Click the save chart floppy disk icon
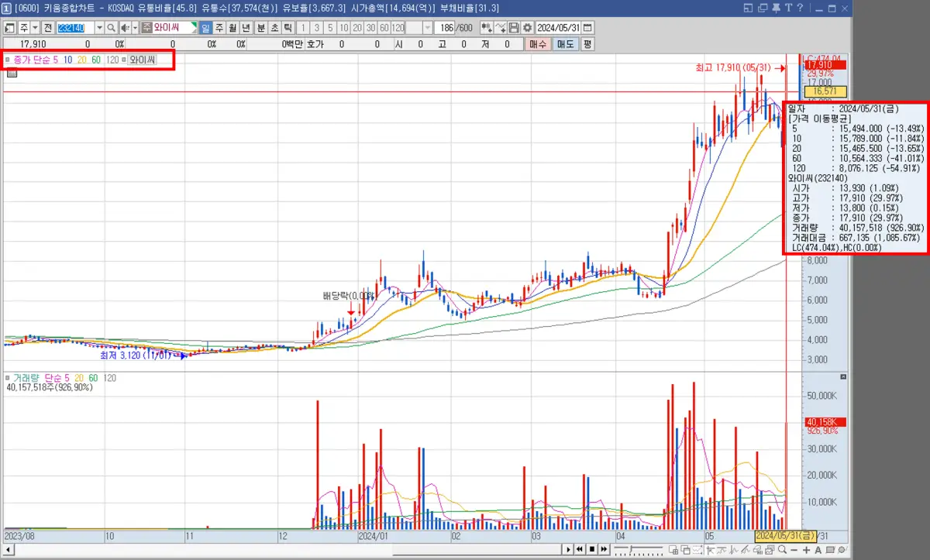The image size is (930, 560). coord(514,27)
